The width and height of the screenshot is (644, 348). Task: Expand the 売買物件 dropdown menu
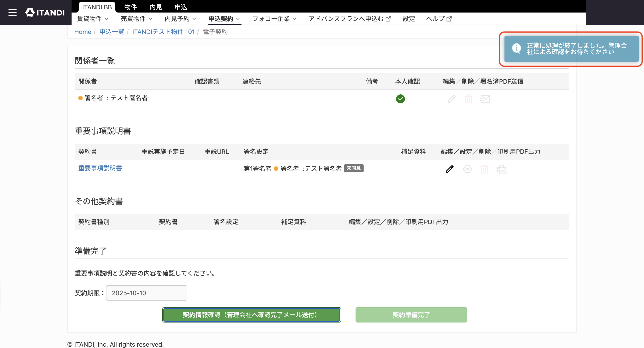pos(136,19)
